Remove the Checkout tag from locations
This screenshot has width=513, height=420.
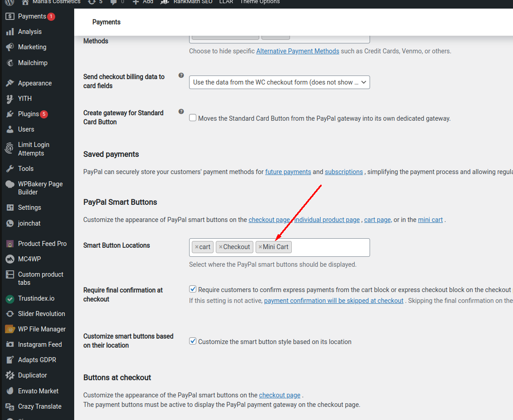point(220,247)
